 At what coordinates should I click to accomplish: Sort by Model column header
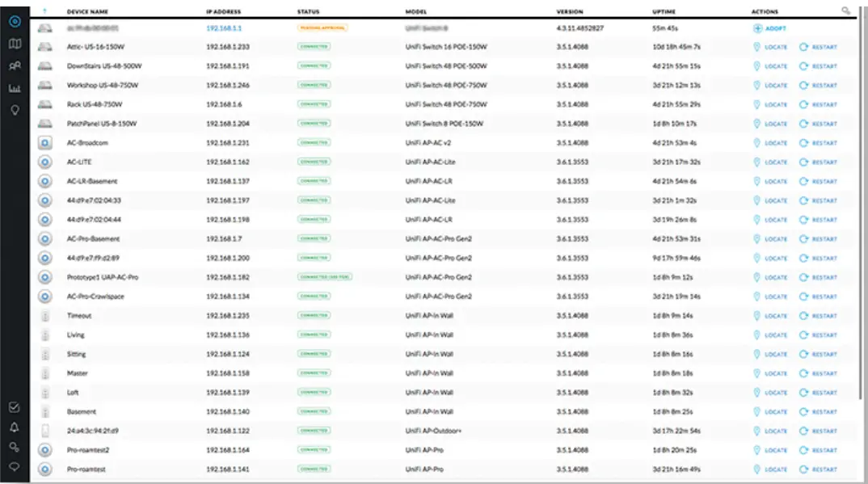415,11
